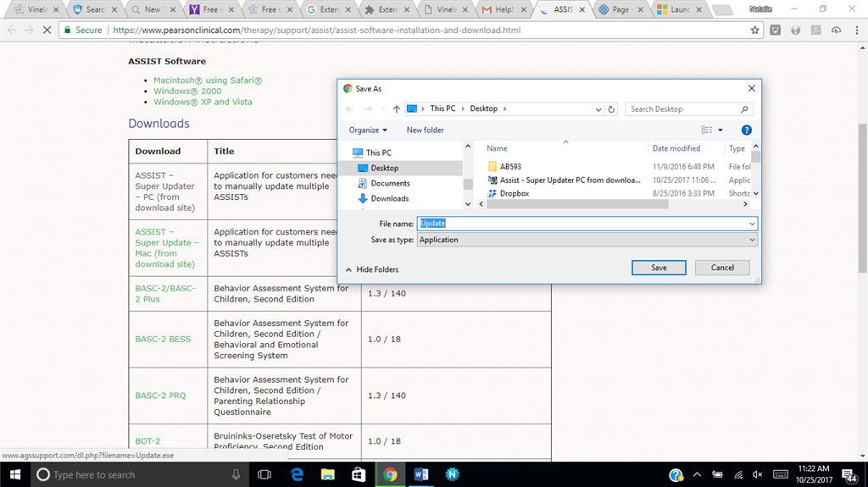This screenshot has height=487, width=868.
Task: Open the recent locations dropdown beside Forward arrow
Action: 383,109
